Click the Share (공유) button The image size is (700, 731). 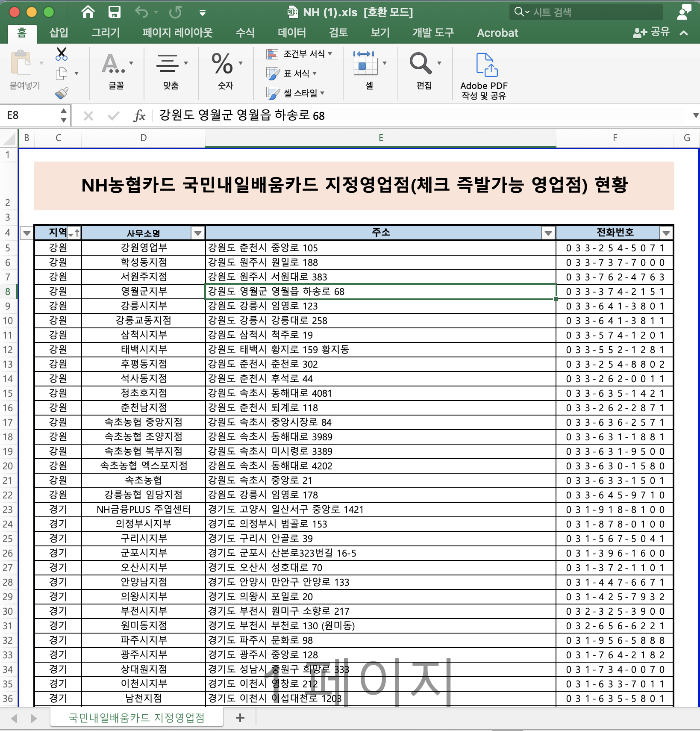pos(651,32)
